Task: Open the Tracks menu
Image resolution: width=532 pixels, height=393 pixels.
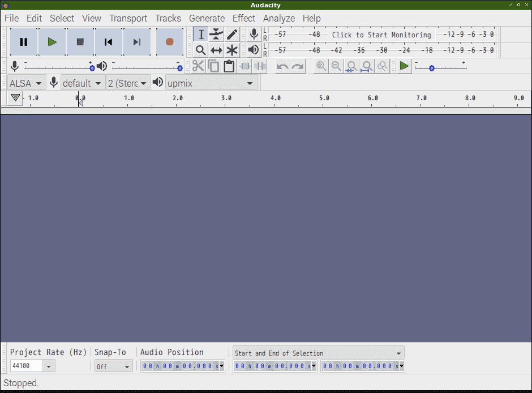Action: [x=168, y=18]
